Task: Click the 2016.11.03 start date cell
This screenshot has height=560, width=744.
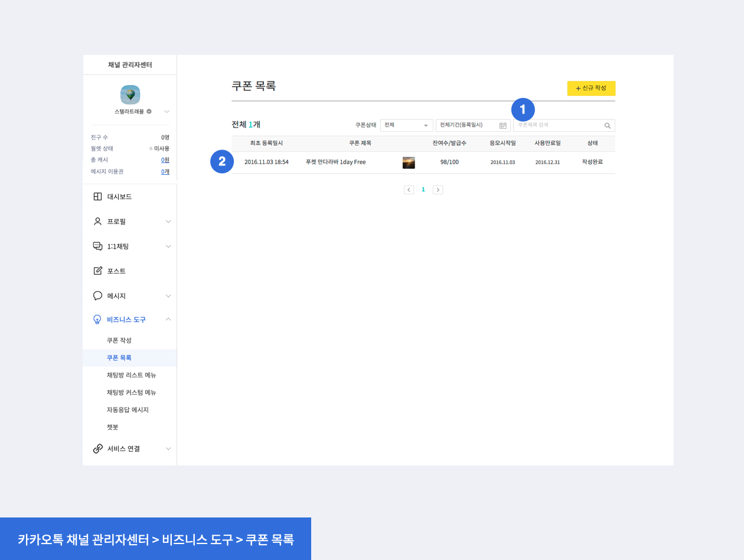Action: 502,162
